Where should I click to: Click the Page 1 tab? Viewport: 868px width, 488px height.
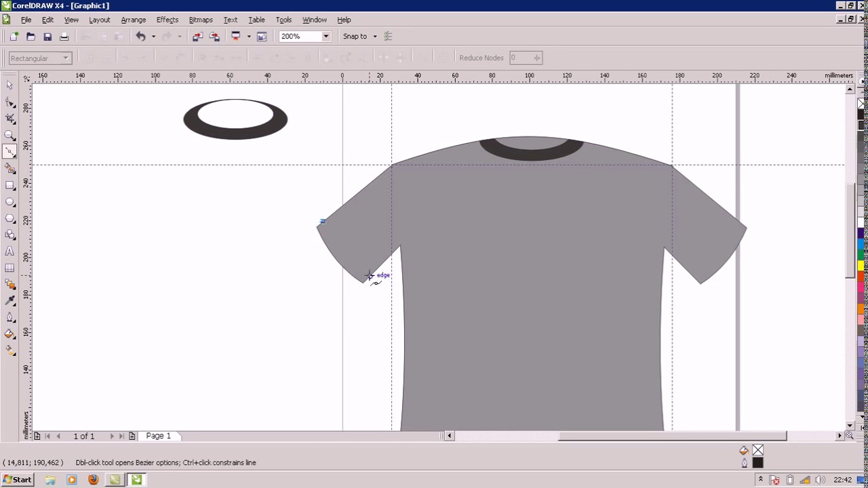[x=157, y=436]
